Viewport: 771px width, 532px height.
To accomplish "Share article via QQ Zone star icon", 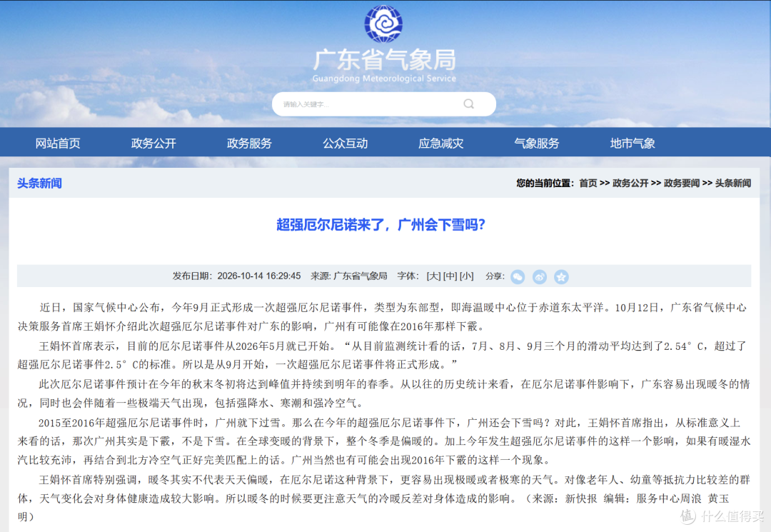I will tap(561, 277).
